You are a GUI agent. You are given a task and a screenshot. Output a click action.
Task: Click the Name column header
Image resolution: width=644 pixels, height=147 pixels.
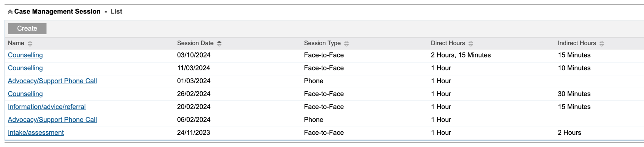tap(16, 43)
